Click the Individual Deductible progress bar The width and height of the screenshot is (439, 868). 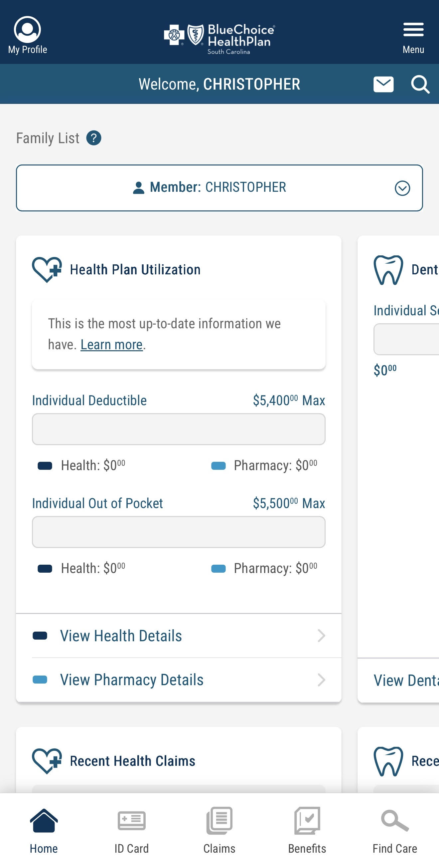[x=179, y=429]
